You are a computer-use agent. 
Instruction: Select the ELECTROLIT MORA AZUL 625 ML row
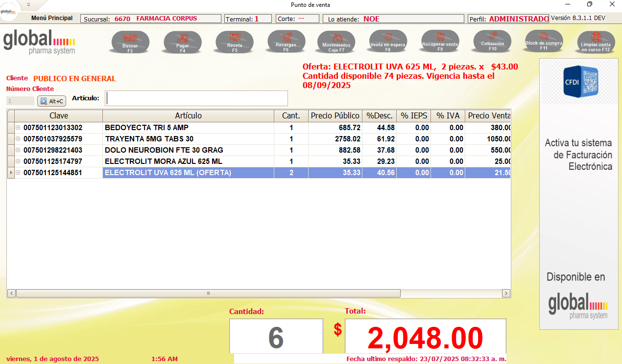188,161
